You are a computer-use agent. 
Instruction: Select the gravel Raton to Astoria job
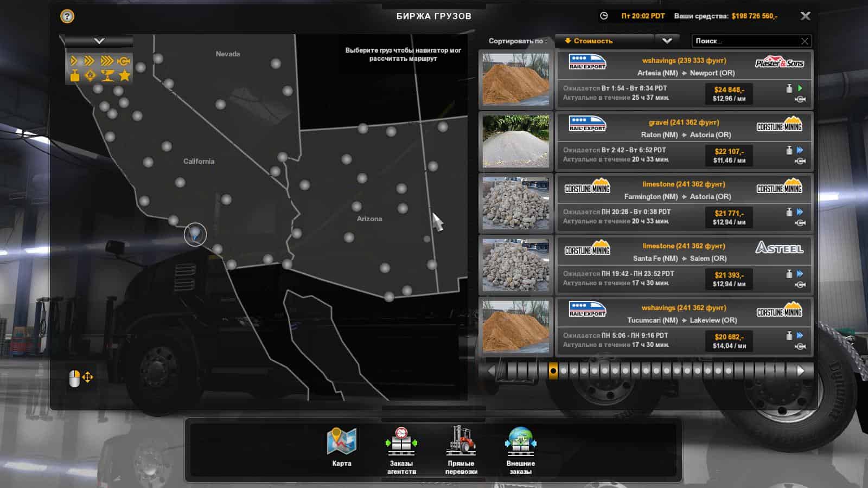[684, 142]
